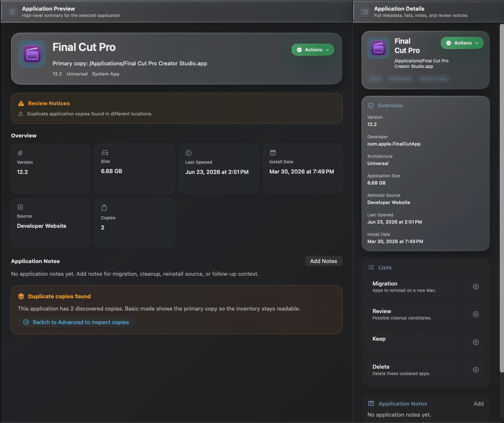504x423 pixels.
Task: Click the Application Notes section icon
Action: click(371, 403)
